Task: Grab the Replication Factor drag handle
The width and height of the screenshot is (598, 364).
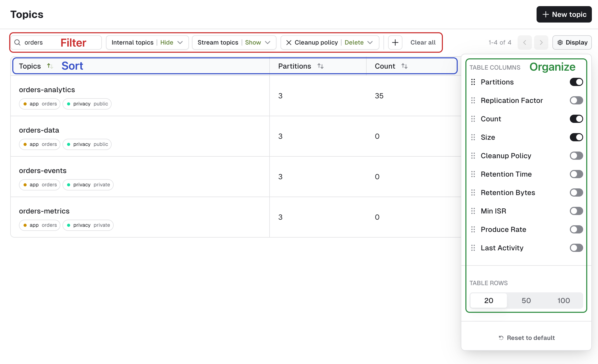Action: (x=473, y=100)
